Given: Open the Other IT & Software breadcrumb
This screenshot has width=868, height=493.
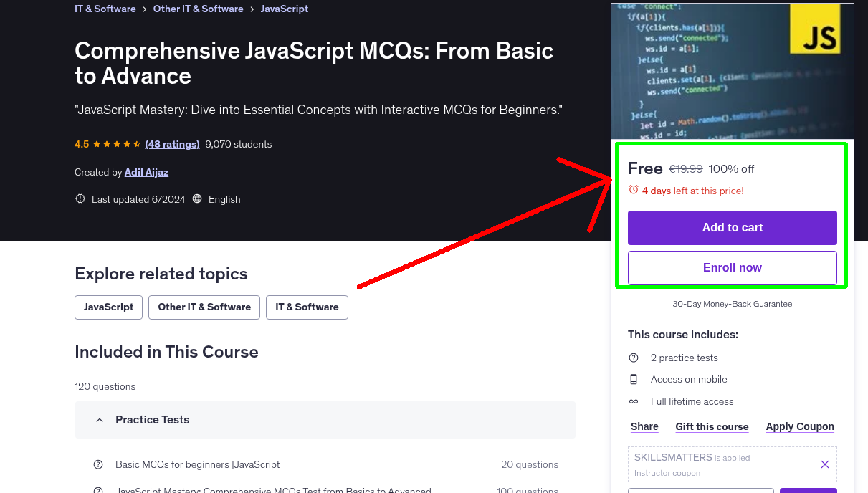Looking at the screenshot, I should 199,9.
